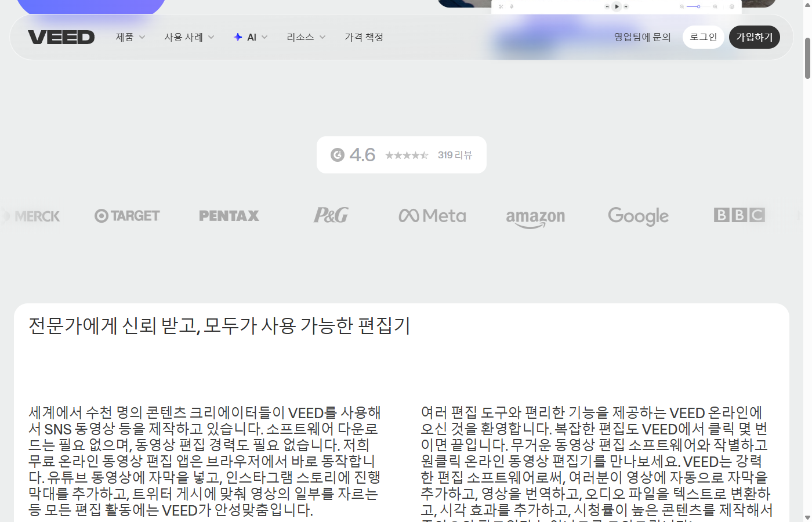
Task: Click the G2 logo beside the 4.6 rating
Action: tap(337, 154)
